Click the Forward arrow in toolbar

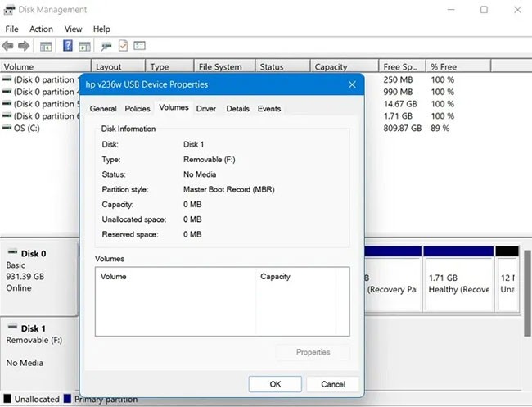click(25, 46)
